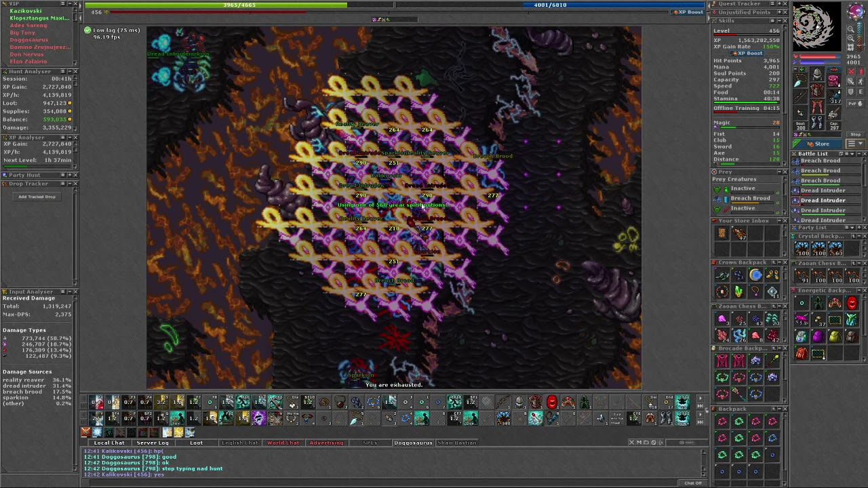Enable offensive fight mode

[x=851, y=72]
